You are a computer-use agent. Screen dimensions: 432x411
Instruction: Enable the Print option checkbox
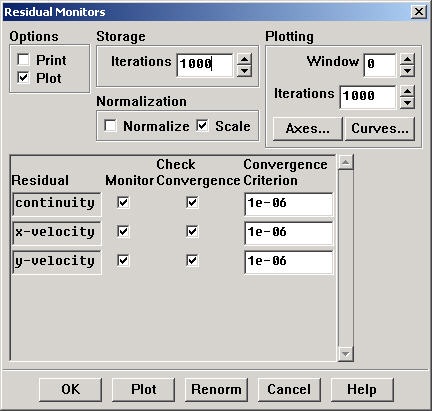[23, 60]
